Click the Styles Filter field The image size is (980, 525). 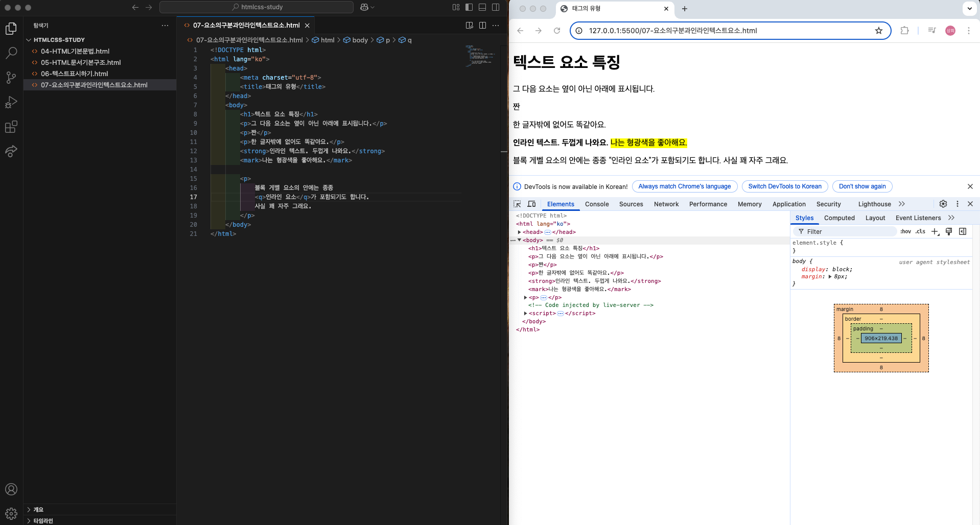pos(846,231)
